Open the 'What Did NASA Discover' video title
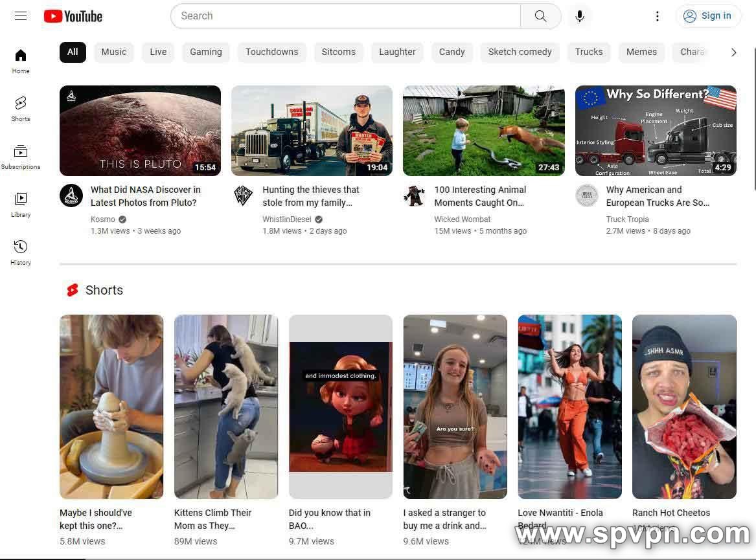Screen dimensions: 756x560 point(146,196)
